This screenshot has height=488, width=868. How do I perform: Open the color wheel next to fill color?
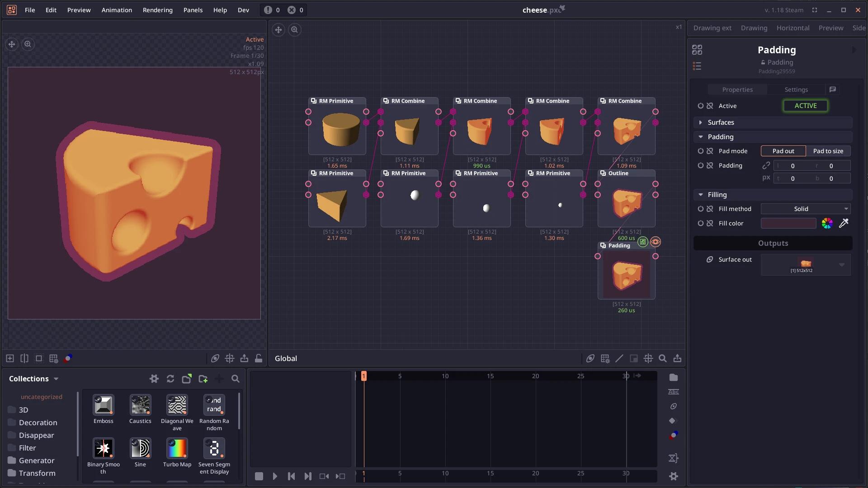(827, 223)
